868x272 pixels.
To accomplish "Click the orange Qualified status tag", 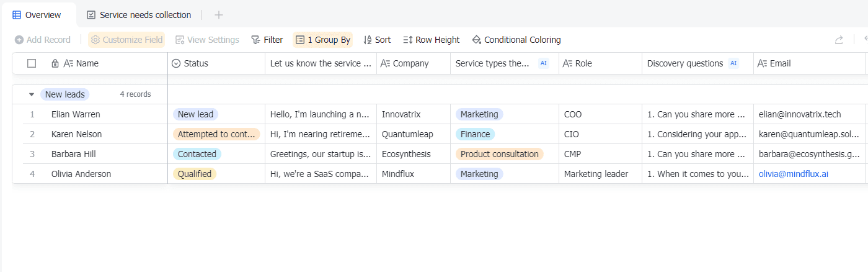I will [x=195, y=174].
